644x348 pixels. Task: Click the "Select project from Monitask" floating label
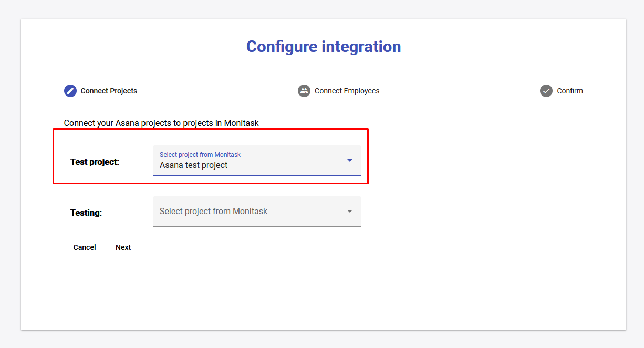pos(200,155)
